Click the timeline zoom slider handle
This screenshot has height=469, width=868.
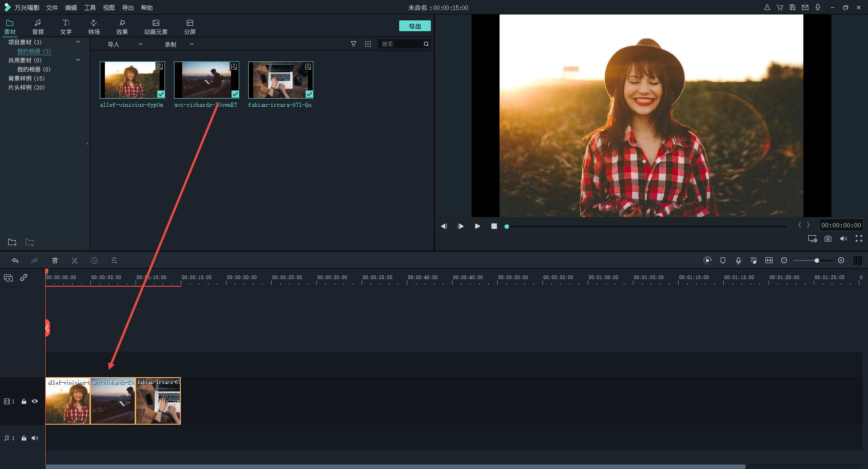point(816,261)
